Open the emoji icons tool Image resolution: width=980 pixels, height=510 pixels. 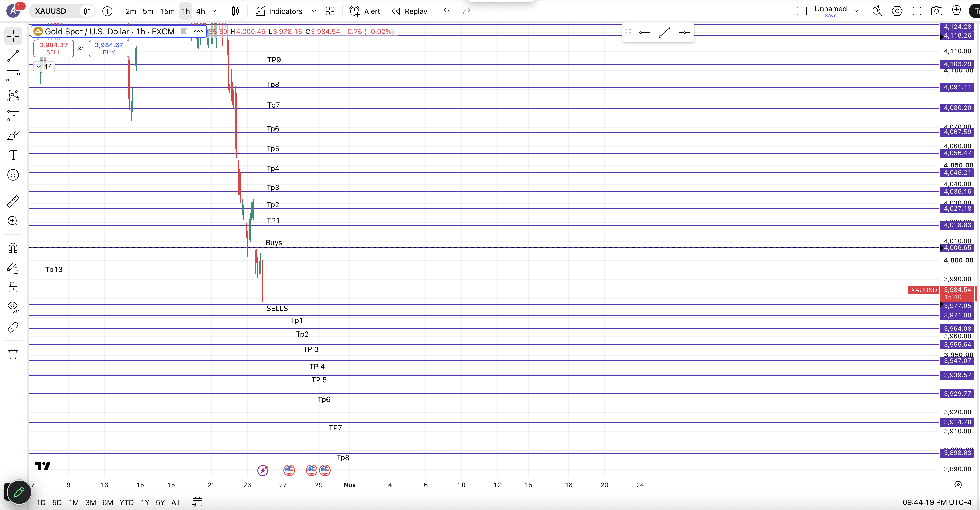pyautogui.click(x=13, y=175)
